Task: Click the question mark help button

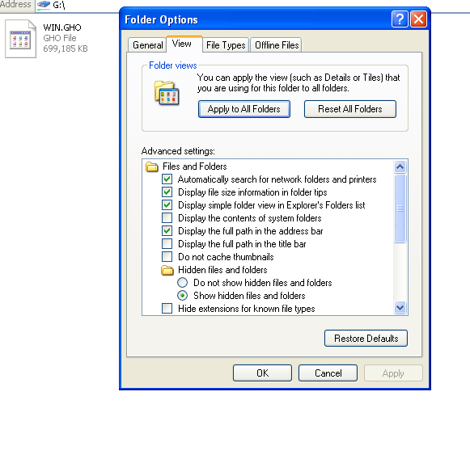Action: pyautogui.click(x=400, y=19)
